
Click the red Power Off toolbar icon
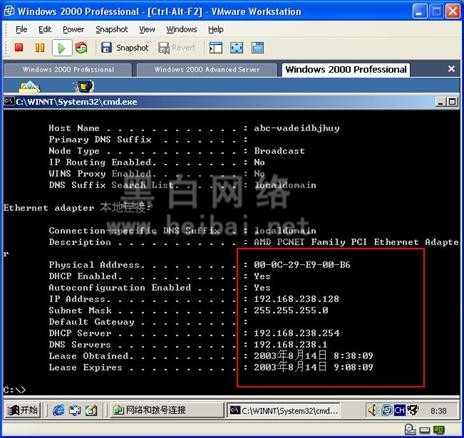[x=19, y=48]
